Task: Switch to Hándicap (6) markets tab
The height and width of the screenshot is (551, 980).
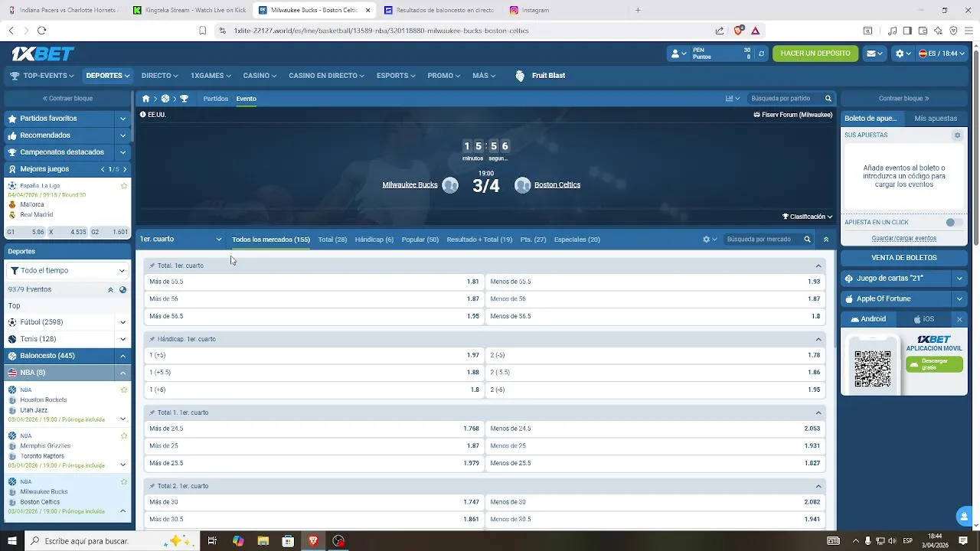Action: (374, 240)
